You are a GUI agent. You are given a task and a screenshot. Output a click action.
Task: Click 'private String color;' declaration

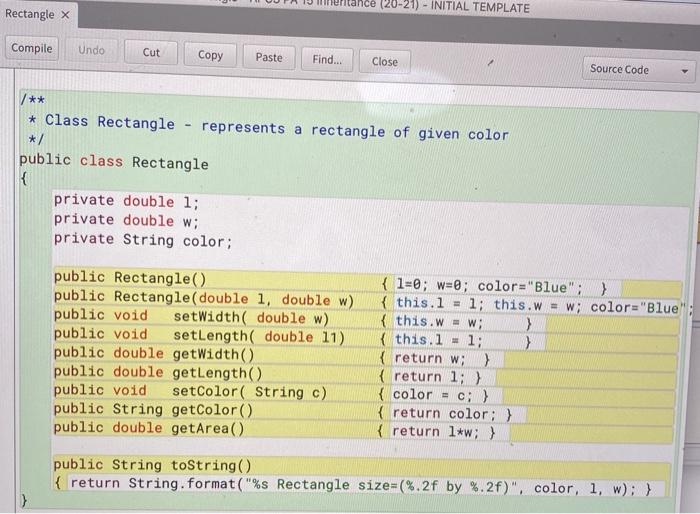click(x=143, y=240)
